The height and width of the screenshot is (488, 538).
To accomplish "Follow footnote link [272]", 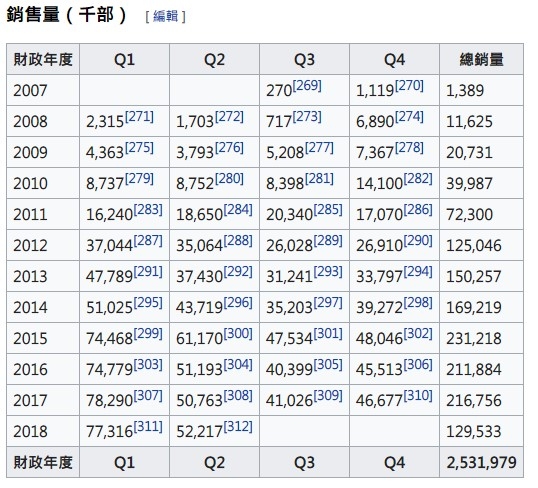I will pos(229,117).
